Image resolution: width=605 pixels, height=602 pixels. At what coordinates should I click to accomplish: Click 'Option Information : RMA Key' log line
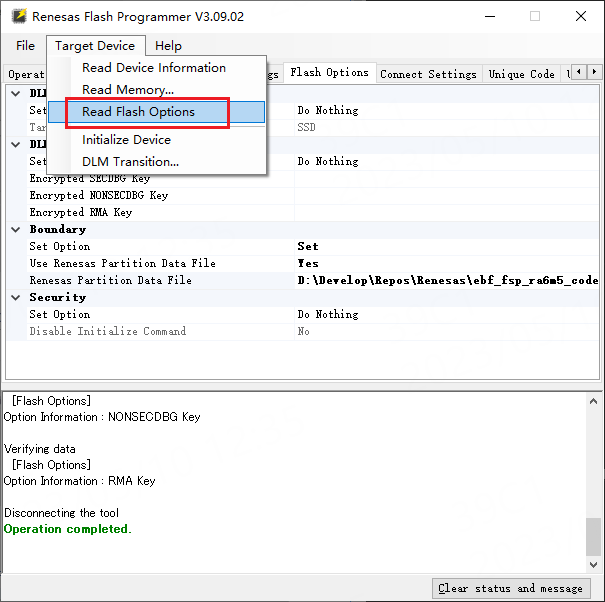click(79, 481)
